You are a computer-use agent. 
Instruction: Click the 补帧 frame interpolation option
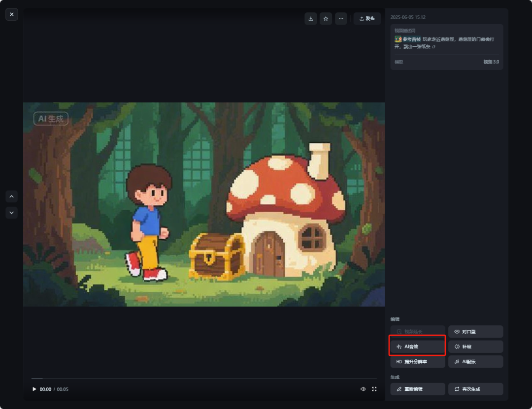point(475,346)
